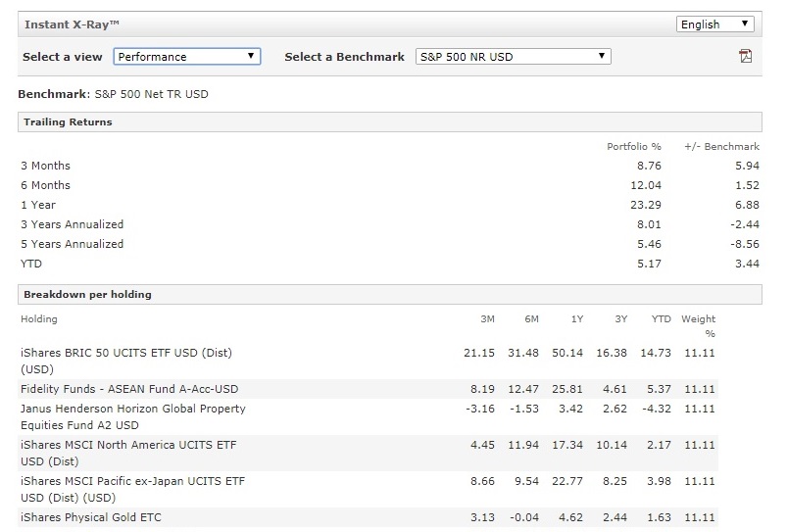Viewport: 787px width, 532px height.
Task: Click the Breakdown per holding section header
Action: (389, 295)
